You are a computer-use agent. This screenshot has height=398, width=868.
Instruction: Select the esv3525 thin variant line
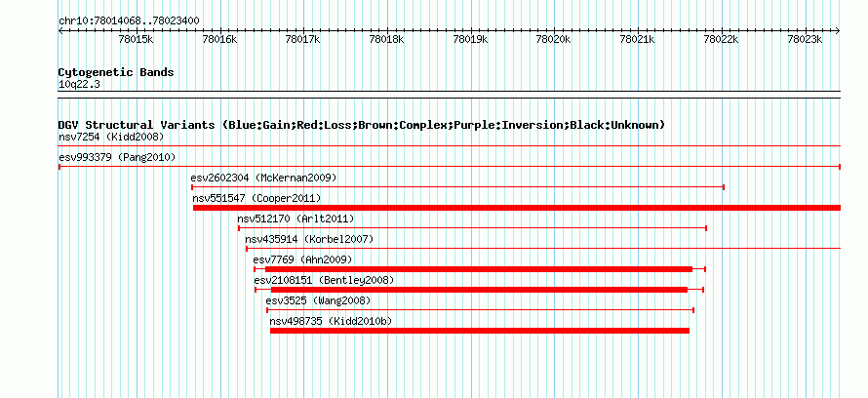coord(480,310)
